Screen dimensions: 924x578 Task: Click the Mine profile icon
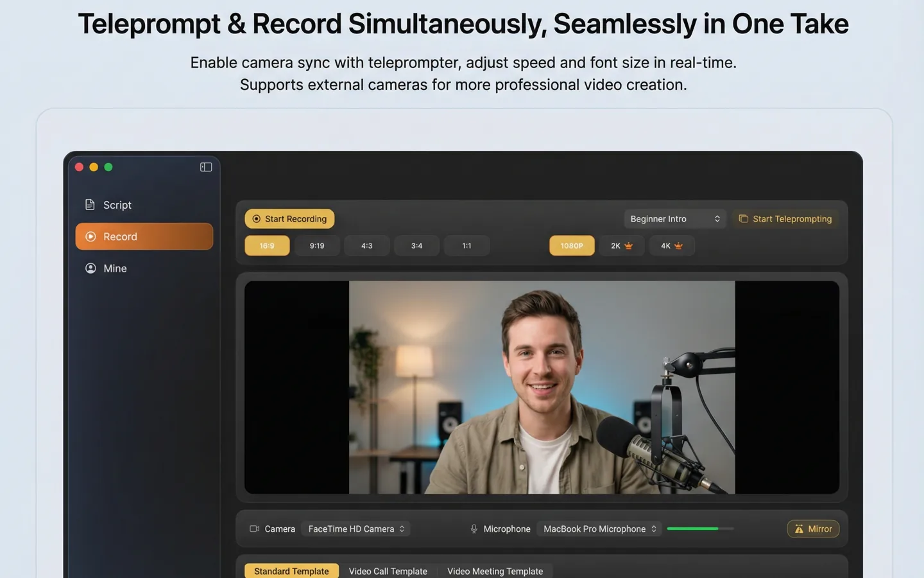[90, 268]
